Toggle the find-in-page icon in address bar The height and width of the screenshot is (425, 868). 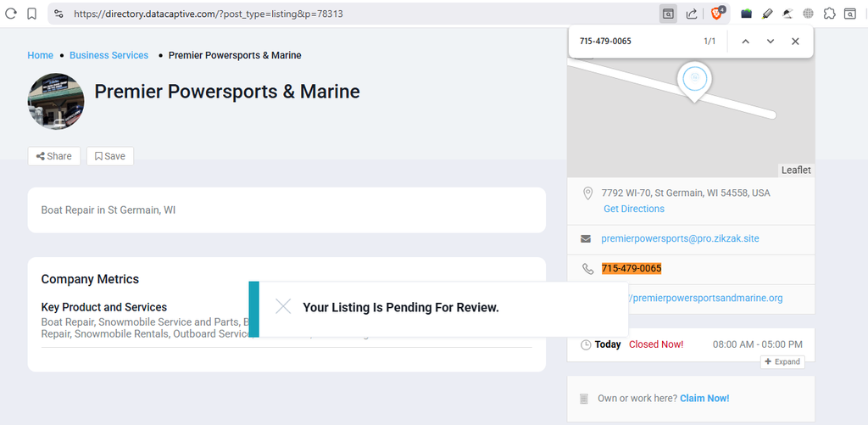tap(668, 14)
